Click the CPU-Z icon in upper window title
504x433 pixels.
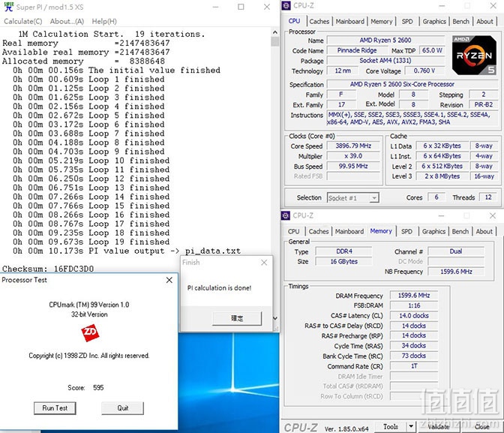(286, 6)
